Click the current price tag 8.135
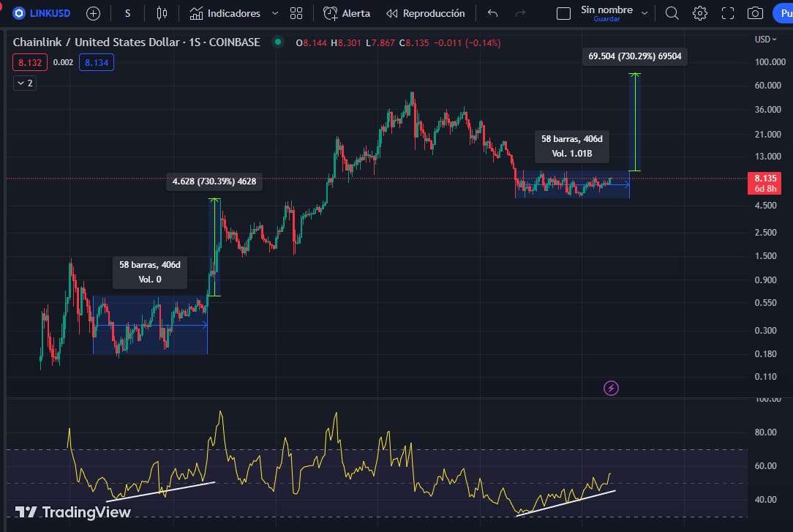 pyautogui.click(x=764, y=183)
